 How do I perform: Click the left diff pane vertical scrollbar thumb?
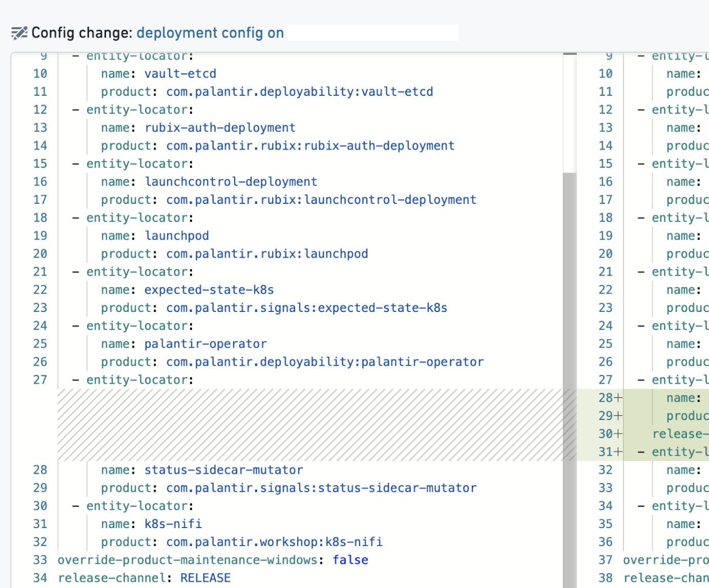point(569,380)
